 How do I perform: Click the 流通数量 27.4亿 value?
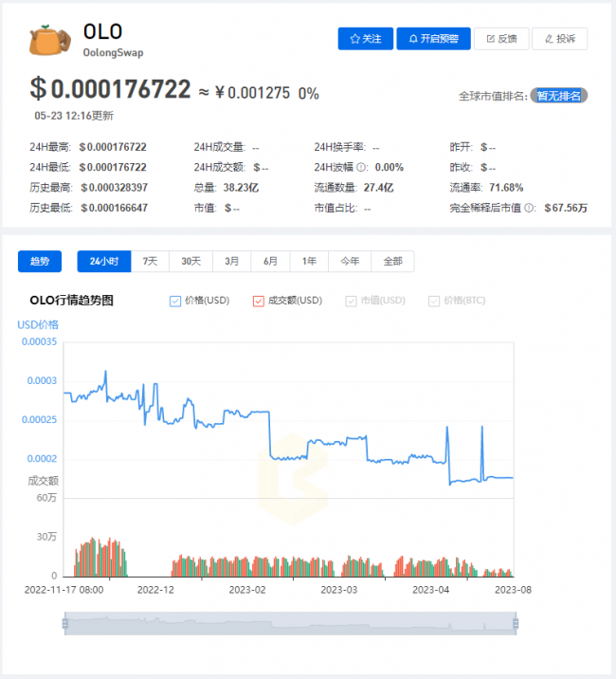point(378,188)
